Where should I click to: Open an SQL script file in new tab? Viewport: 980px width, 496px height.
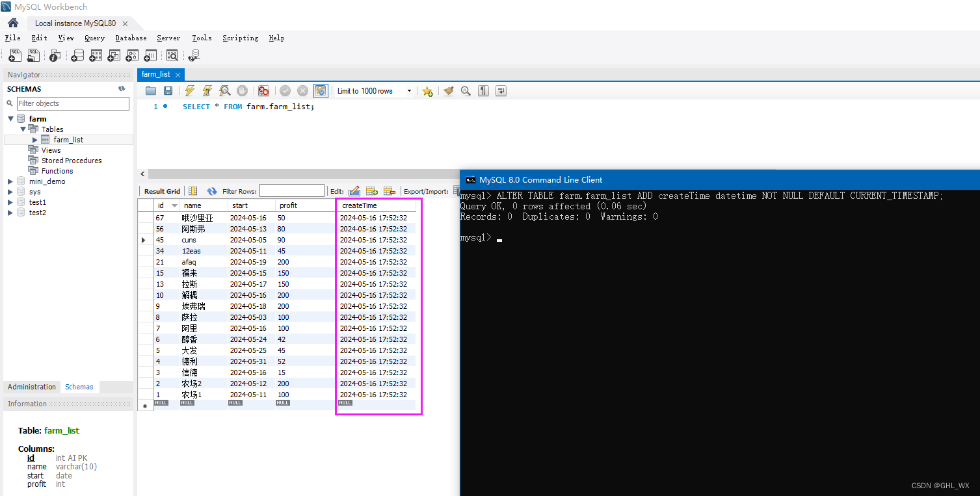(33, 56)
